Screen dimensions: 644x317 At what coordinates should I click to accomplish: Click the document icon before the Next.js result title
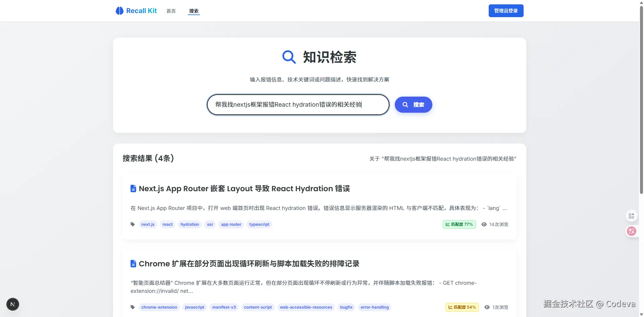pyautogui.click(x=133, y=189)
